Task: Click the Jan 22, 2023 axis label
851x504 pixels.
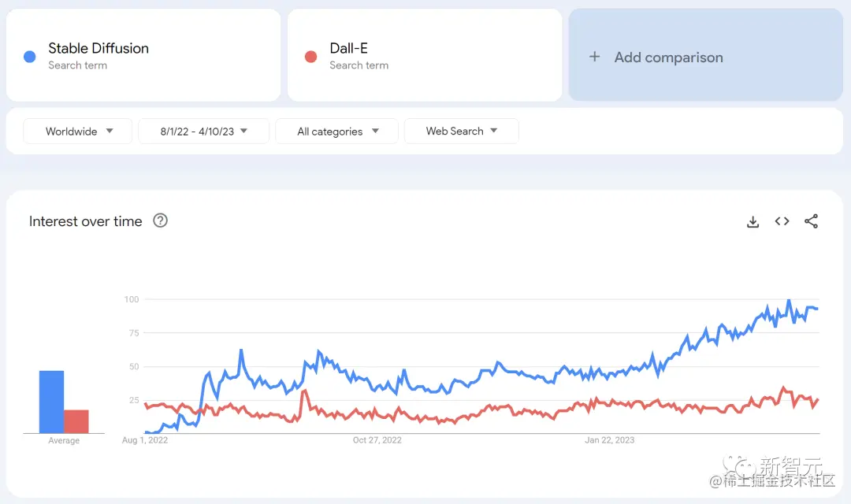Action: pyautogui.click(x=609, y=440)
